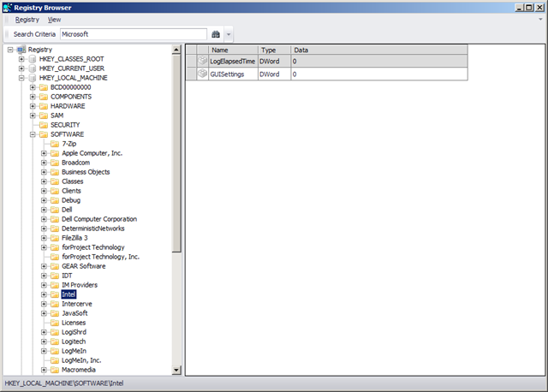Expand the HARDWARE key
548x392 pixels.
click(33, 106)
